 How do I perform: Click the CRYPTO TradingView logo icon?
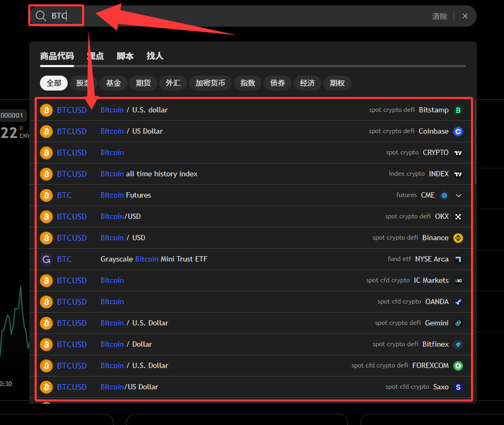(x=458, y=153)
